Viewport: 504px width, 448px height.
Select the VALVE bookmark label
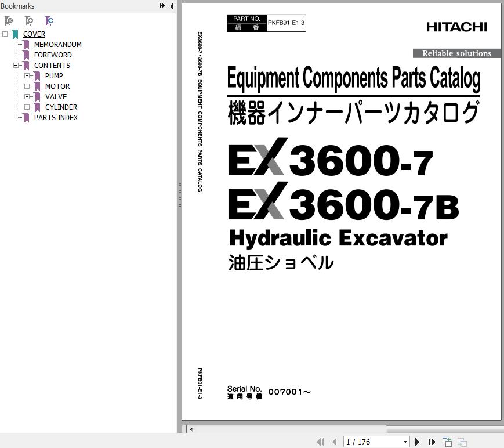[56, 96]
